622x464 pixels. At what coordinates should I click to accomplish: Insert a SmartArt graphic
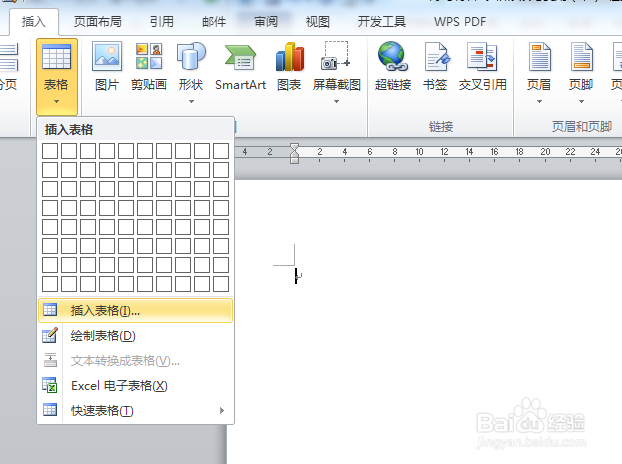240,58
